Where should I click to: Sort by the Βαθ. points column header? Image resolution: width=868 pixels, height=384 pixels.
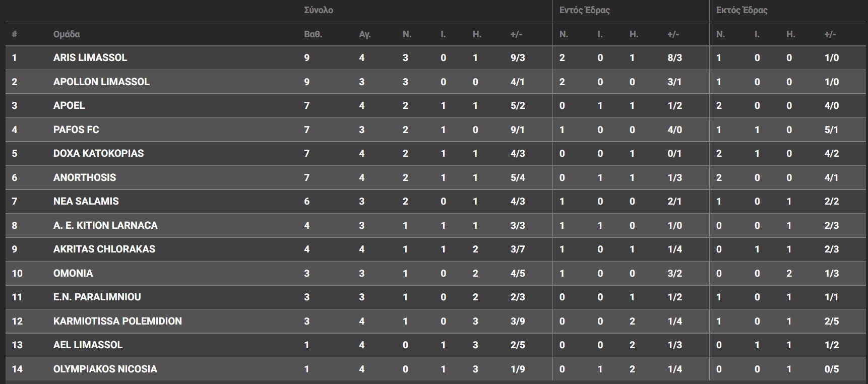(x=313, y=34)
